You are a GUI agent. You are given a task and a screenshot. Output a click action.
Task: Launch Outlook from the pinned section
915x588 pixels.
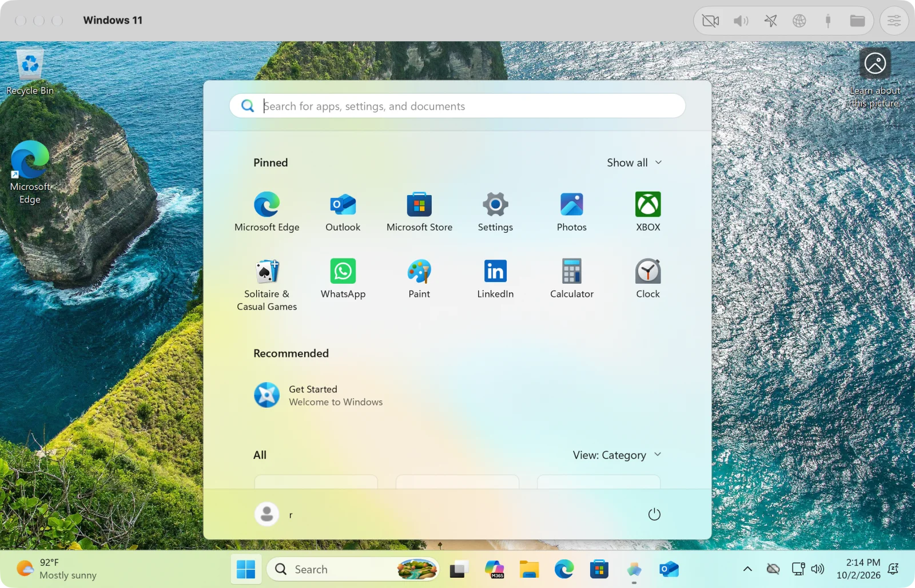[343, 212]
